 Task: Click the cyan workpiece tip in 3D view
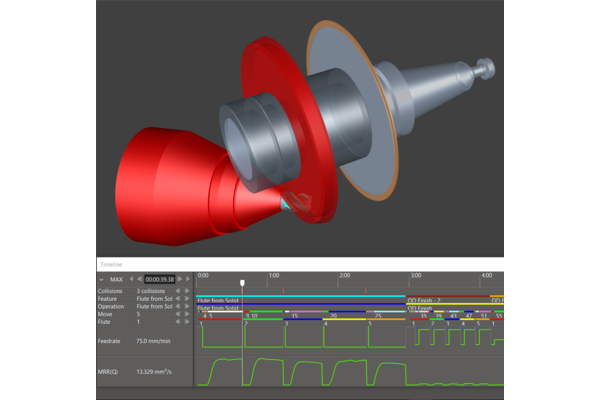(x=285, y=204)
